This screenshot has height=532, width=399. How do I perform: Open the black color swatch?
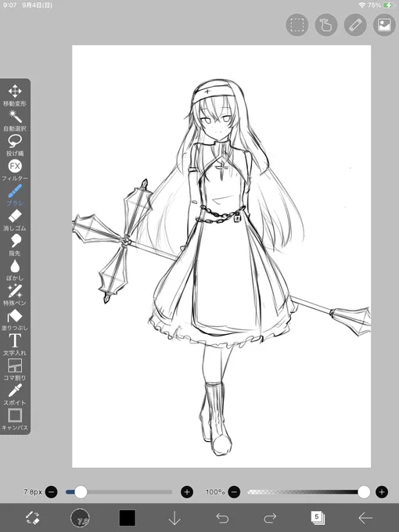click(x=128, y=518)
